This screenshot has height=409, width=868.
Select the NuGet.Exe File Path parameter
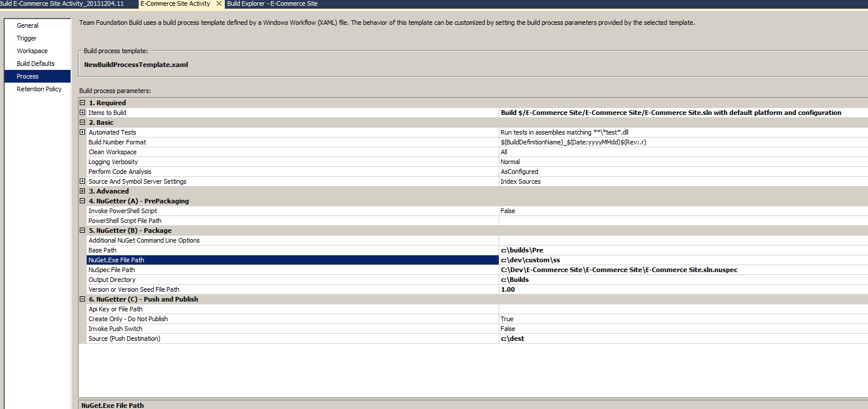click(292, 260)
